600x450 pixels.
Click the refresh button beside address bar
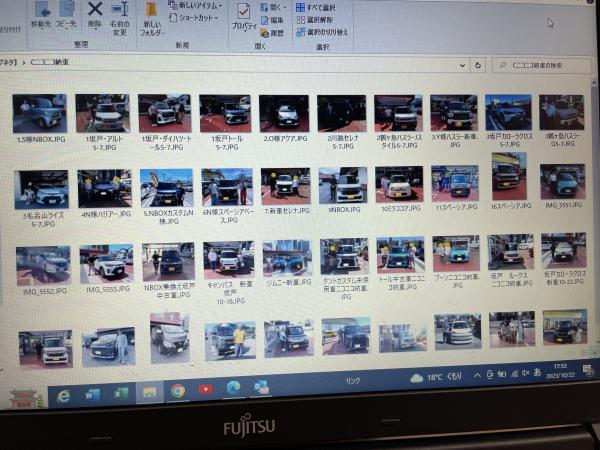click(478, 65)
